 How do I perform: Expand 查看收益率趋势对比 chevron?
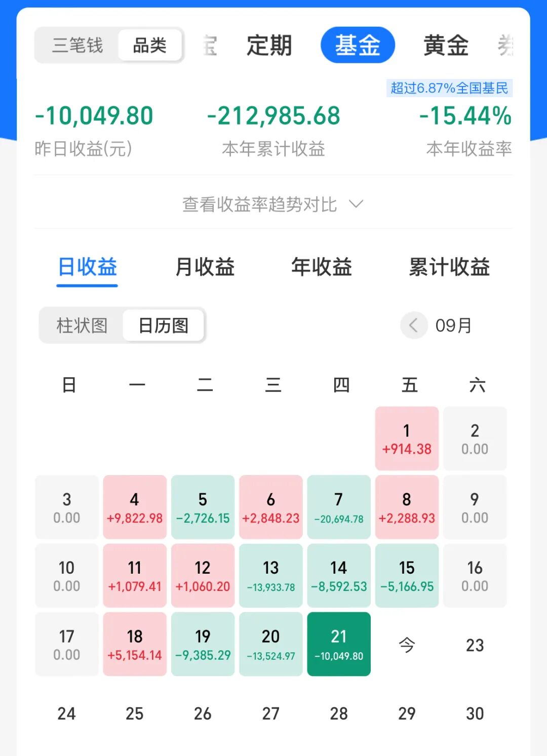point(357,204)
